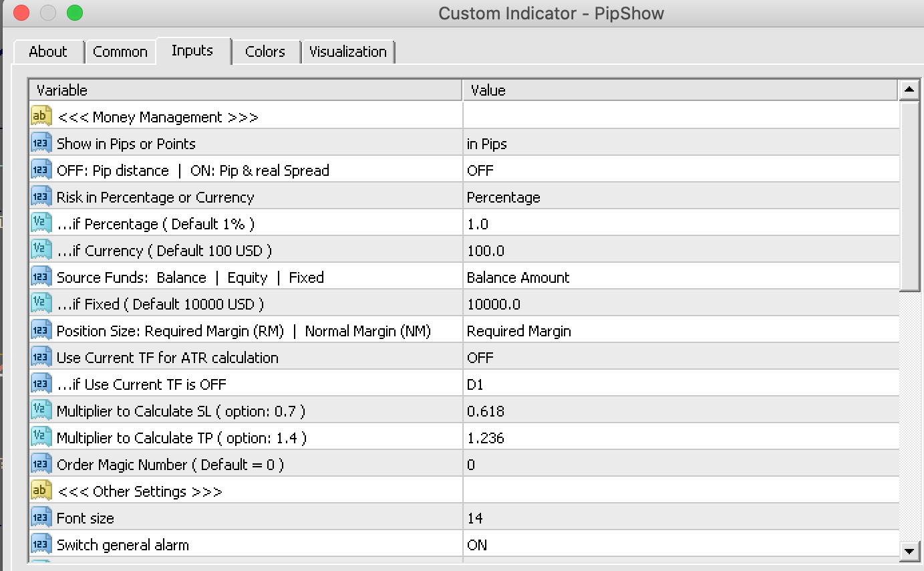This screenshot has width=924, height=571.
Task: Click the icon beside Show in Pips or Points
Action: pos(41,144)
